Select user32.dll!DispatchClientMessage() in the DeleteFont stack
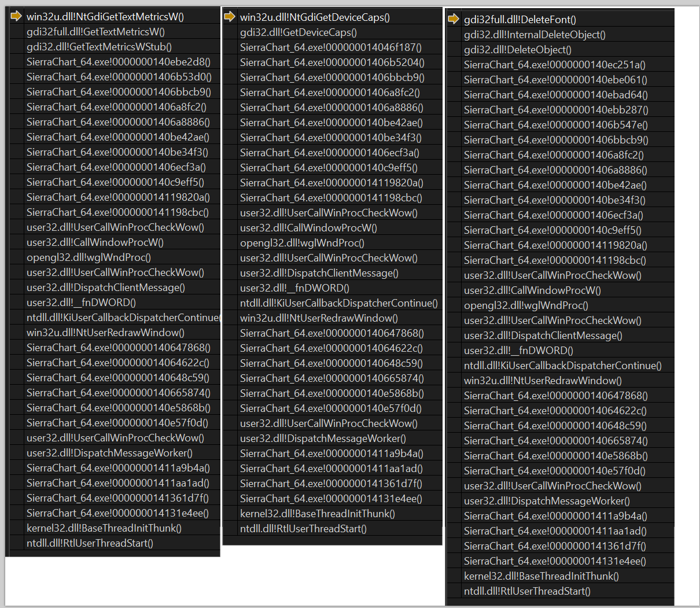The height and width of the screenshot is (608, 700). point(543,336)
